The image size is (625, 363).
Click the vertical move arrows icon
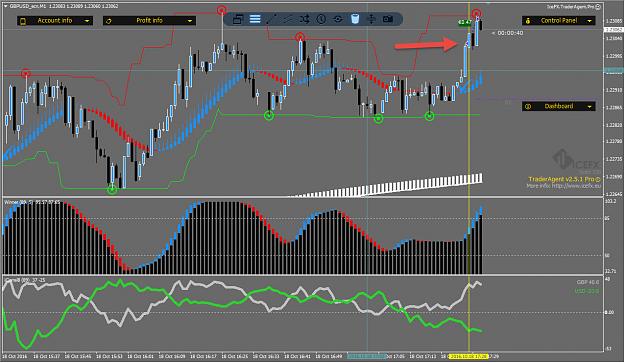pos(371,19)
